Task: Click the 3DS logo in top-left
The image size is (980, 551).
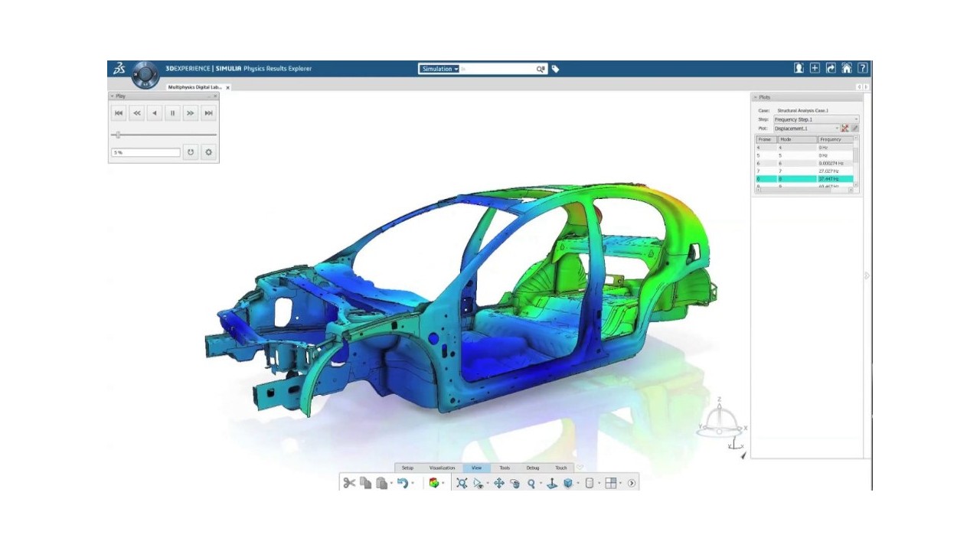Action: click(x=119, y=69)
